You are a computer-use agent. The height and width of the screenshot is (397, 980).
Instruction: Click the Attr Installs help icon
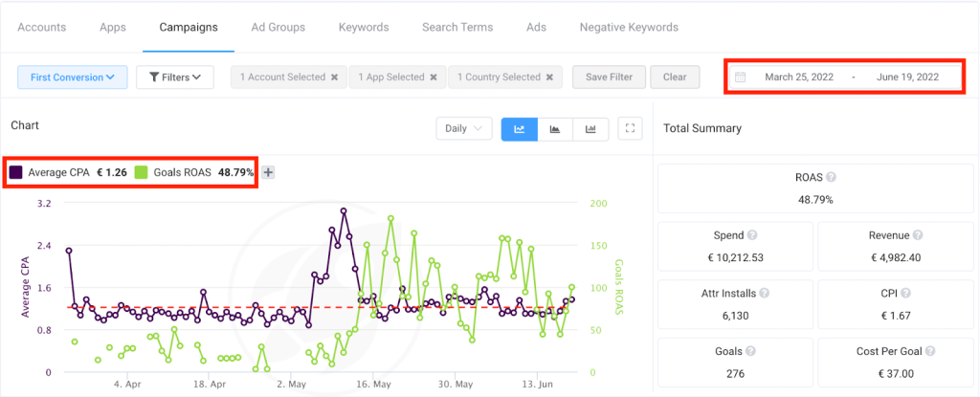click(x=765, y=293)
